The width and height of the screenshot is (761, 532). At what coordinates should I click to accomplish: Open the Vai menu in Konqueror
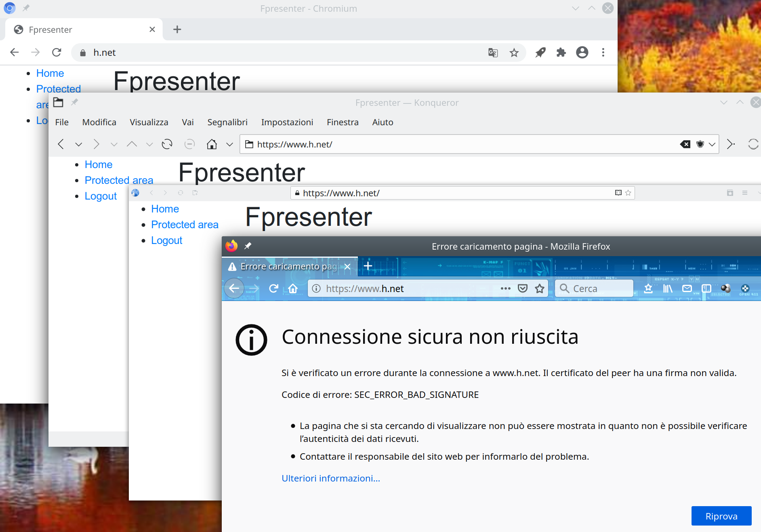[x=188, y=122]
